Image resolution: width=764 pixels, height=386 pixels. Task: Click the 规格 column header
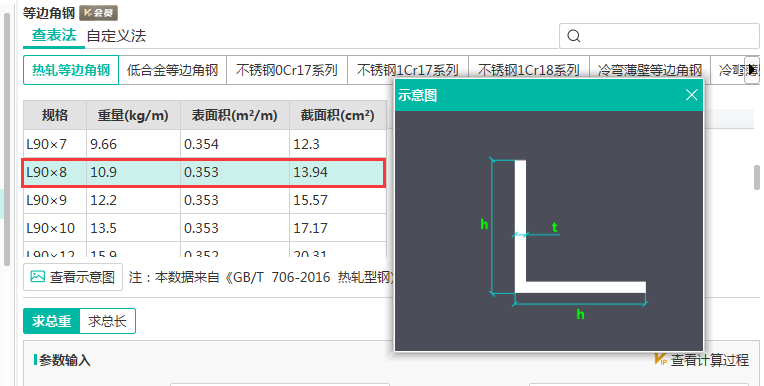[55, 116]
